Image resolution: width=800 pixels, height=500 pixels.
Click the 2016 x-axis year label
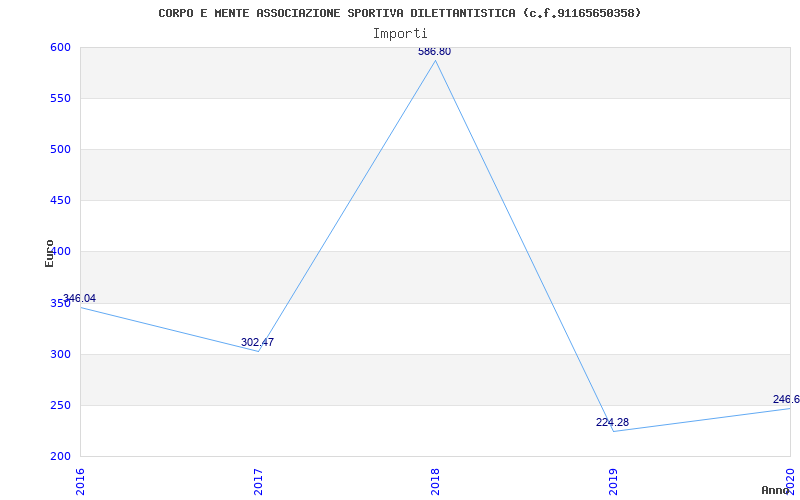[x=81, y=482]
